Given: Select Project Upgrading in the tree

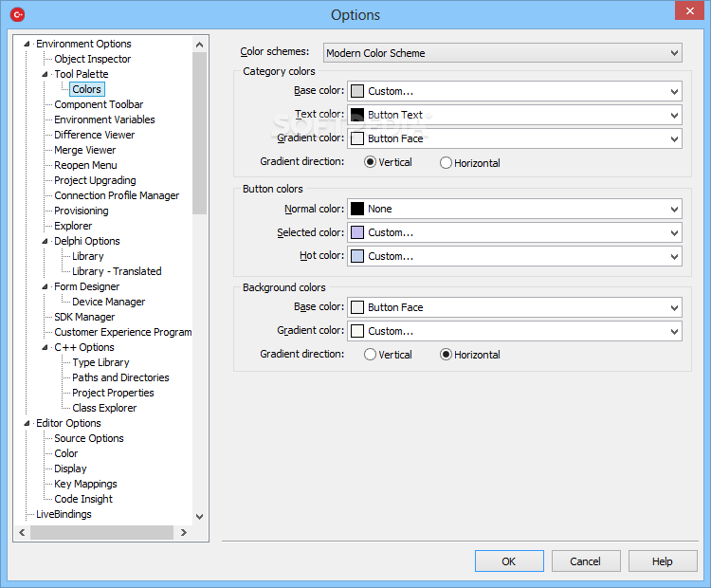Looking at the screenshot, I should tap(95, 180).
